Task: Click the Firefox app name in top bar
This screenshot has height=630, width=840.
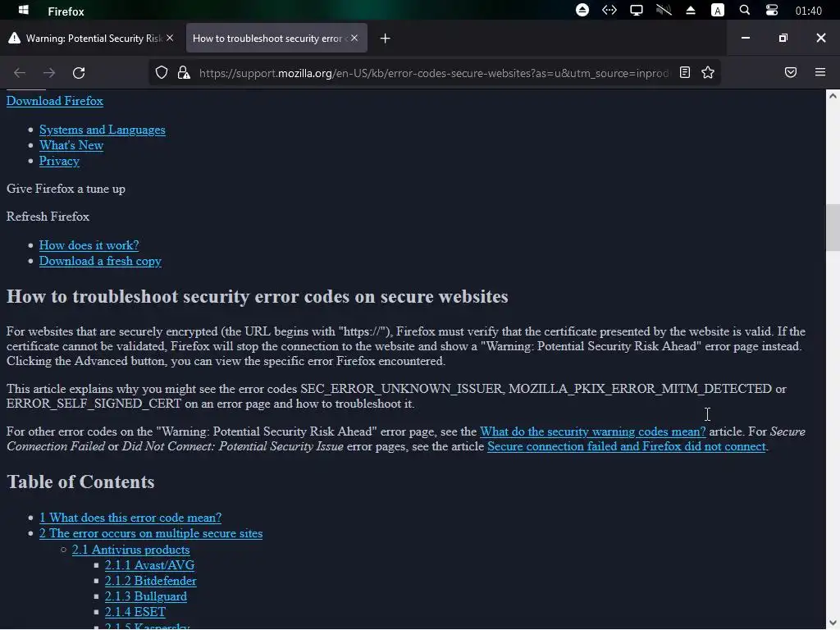Action: 66,11
